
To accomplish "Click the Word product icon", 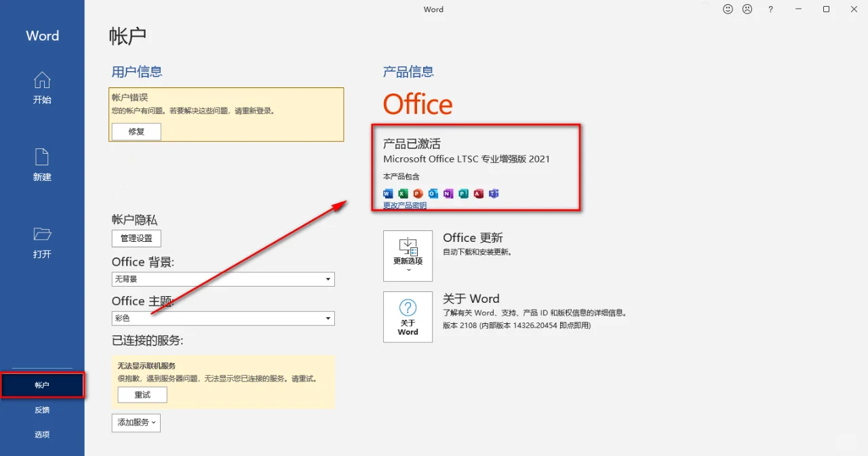I will tap(387, 193).
